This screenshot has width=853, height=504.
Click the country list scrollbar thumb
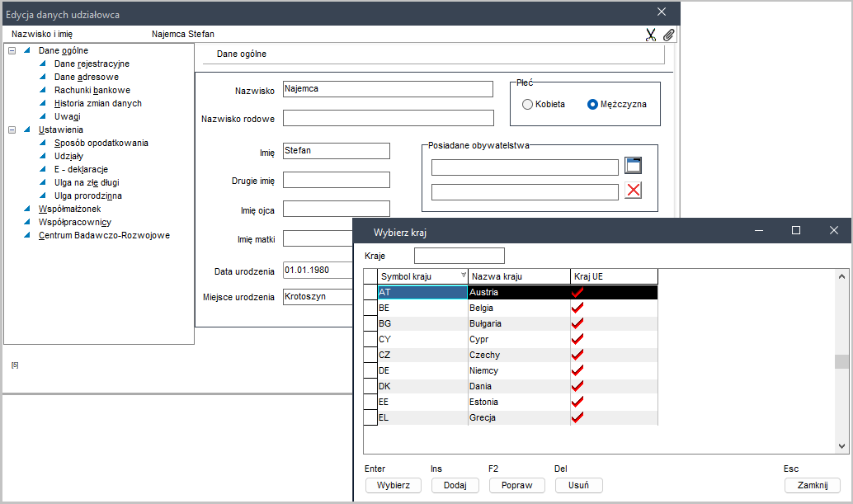(841, 361)
